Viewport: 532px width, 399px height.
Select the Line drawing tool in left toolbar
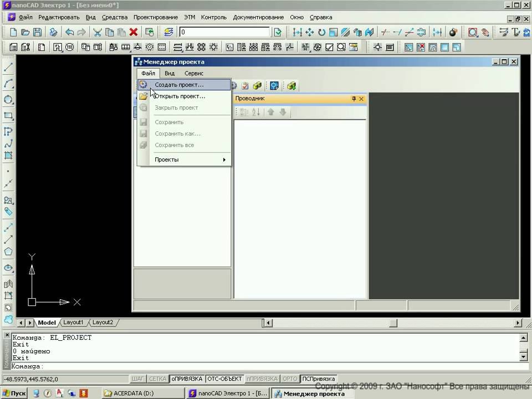pos(8,67)
